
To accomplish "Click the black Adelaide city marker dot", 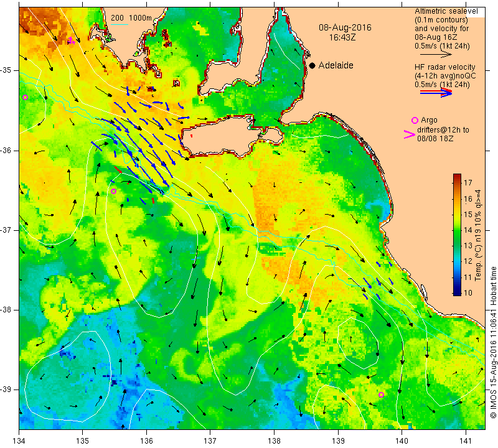I will [x=312, y=65].
